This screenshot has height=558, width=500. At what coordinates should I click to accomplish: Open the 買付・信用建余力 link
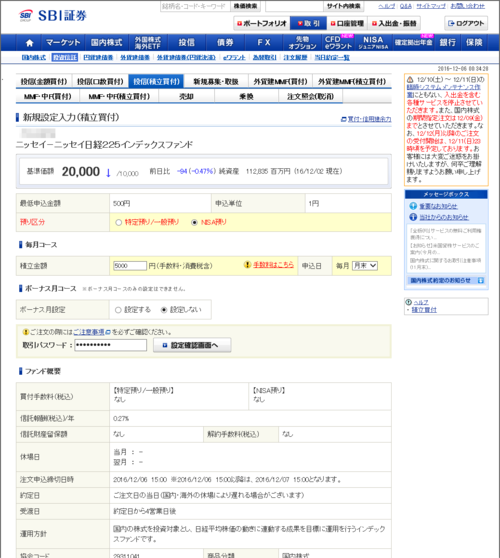369,119
